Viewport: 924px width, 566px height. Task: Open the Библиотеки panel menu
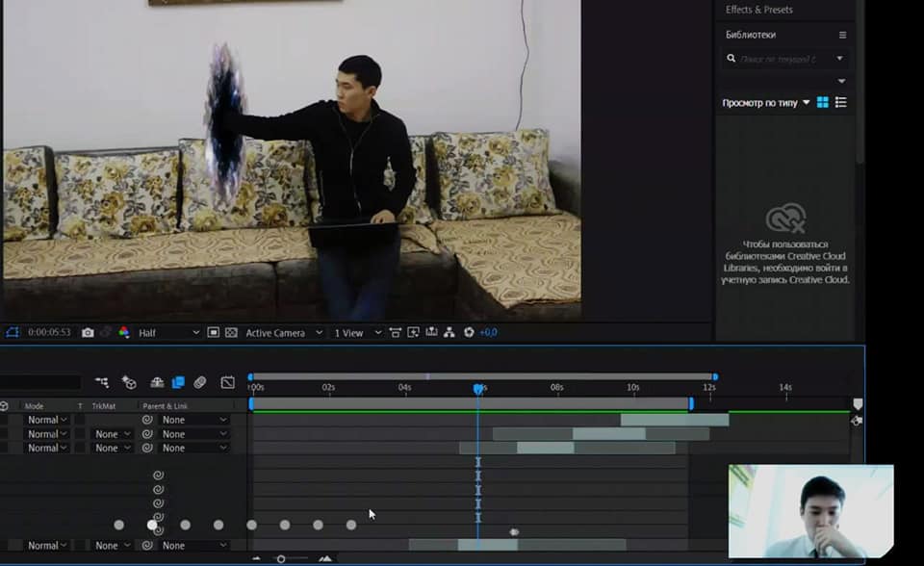click(842, 35)
